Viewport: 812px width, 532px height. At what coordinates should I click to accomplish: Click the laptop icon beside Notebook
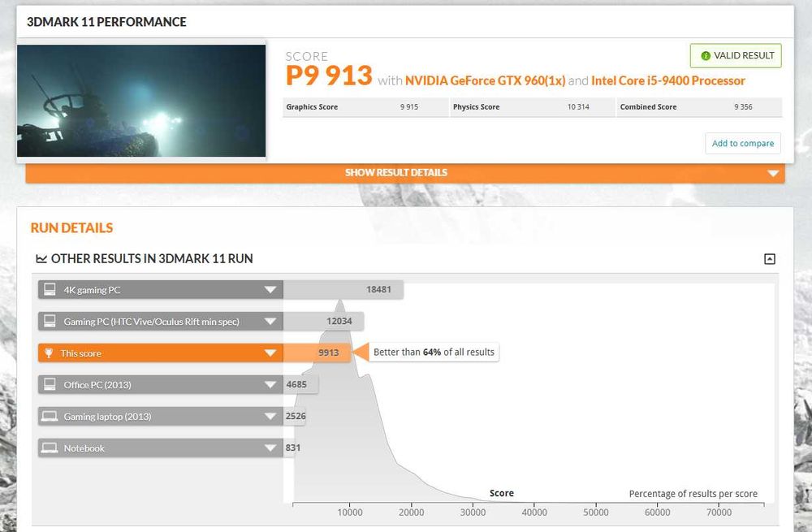50,448
